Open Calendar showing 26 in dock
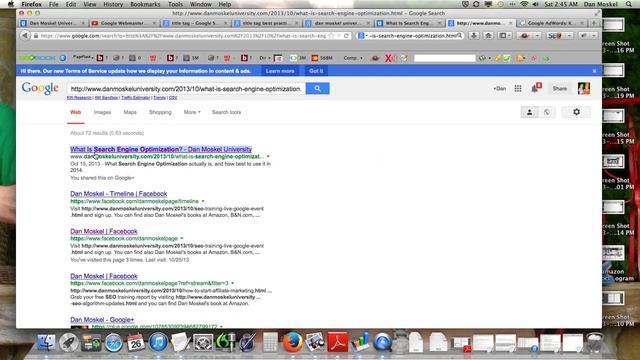Screen dimensions: 640x360 (136, 342)
